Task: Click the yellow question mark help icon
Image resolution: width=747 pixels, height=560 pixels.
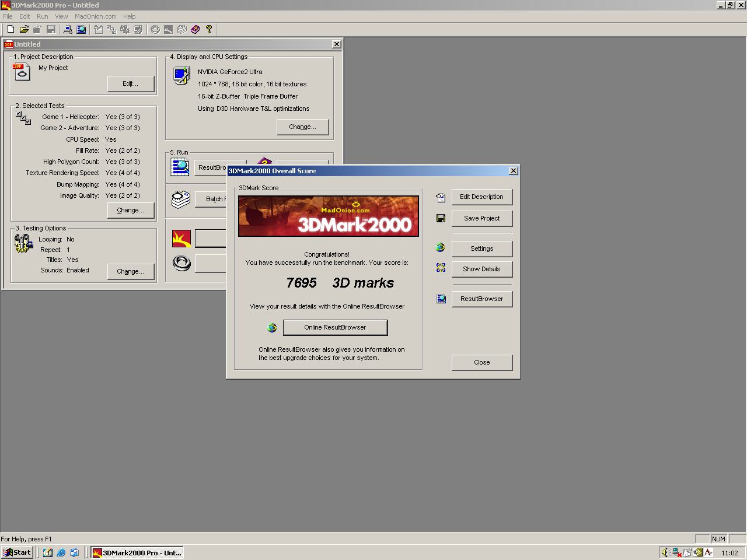Action: 209,29
